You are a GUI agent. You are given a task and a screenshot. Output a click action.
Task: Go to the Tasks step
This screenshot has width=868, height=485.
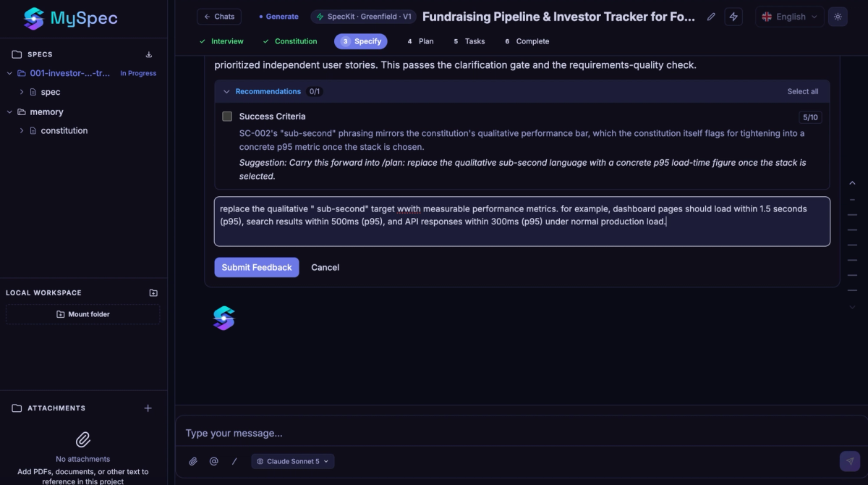click(469, 41)
